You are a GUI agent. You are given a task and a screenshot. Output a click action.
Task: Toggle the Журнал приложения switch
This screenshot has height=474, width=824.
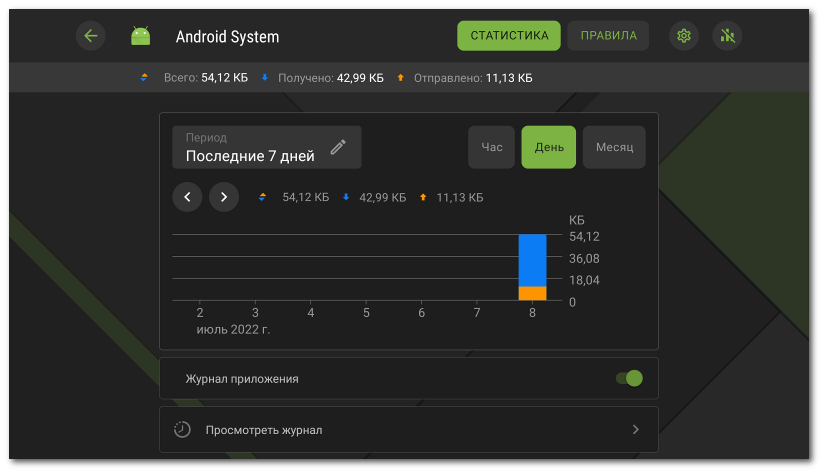click(629, 378)
